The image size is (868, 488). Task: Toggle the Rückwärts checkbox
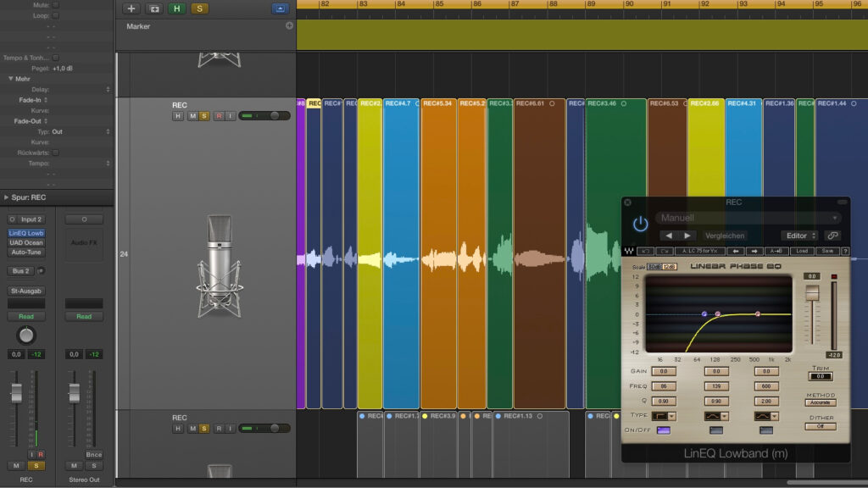(x=56, y=152)
